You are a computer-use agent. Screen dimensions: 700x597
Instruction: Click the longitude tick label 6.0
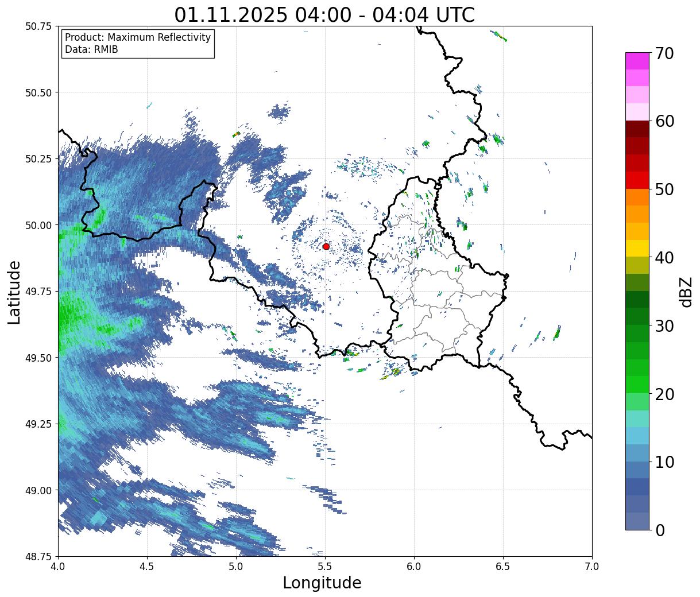click(x=414, y=566)
